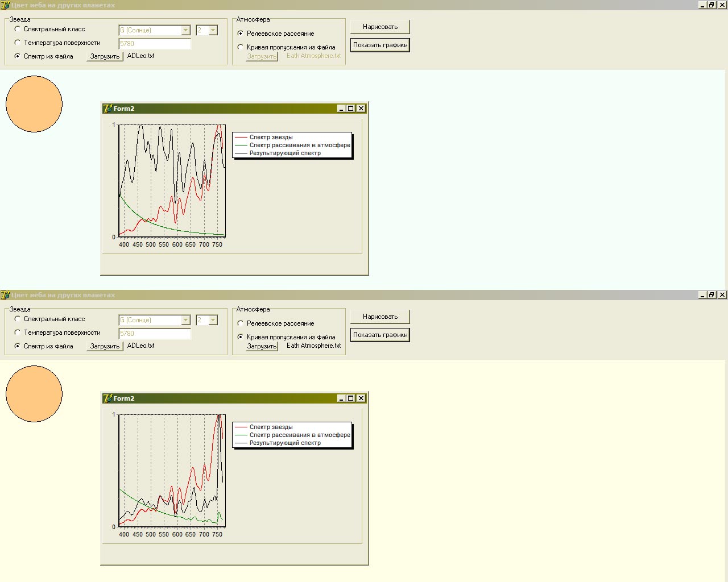Click Нарисовать button in lower window

(x=380, y=317)
